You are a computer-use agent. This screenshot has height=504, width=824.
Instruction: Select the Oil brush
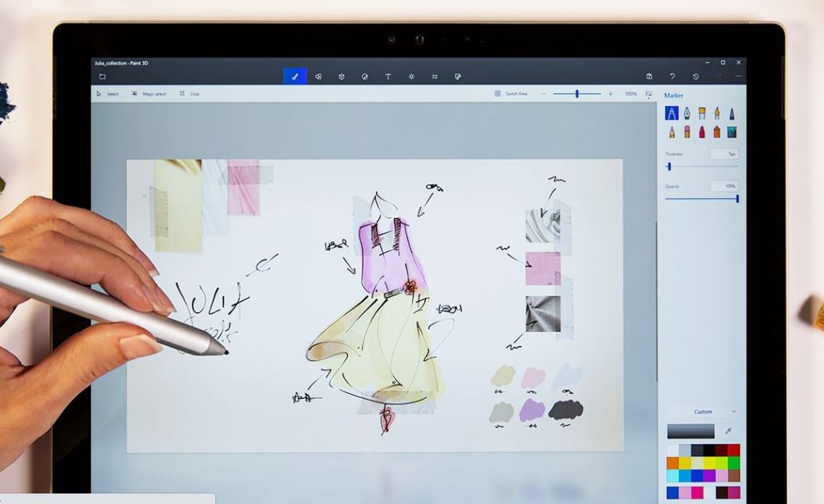(702, 113)
